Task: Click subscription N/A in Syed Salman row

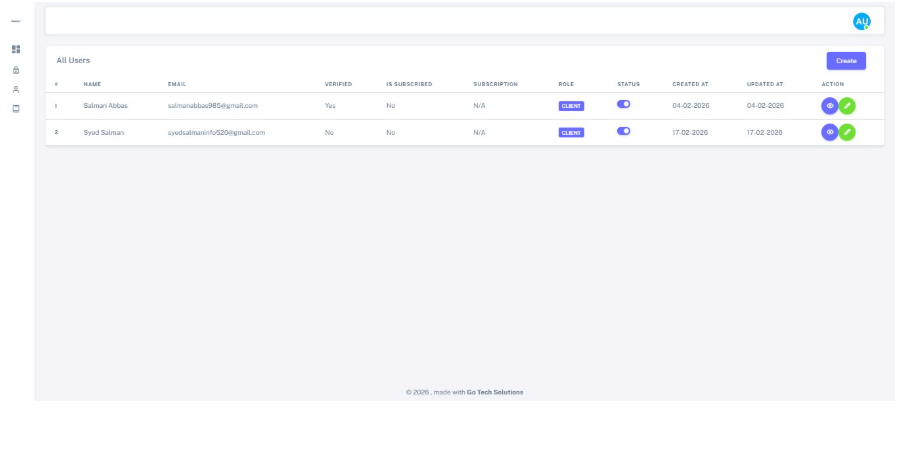Action: click(x=479, y=133)
